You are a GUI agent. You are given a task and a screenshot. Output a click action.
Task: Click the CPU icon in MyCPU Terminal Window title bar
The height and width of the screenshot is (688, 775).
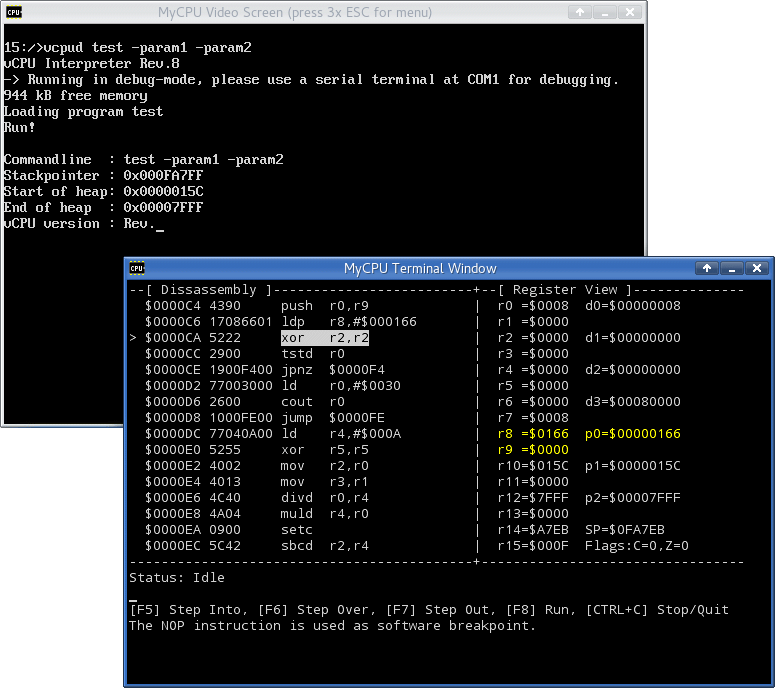[137, 268]
